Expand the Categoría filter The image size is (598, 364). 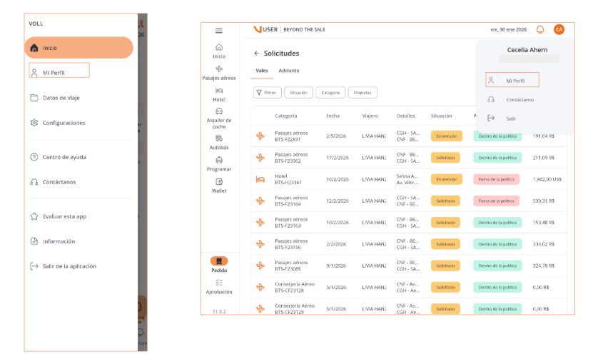(x=330, y=92)
